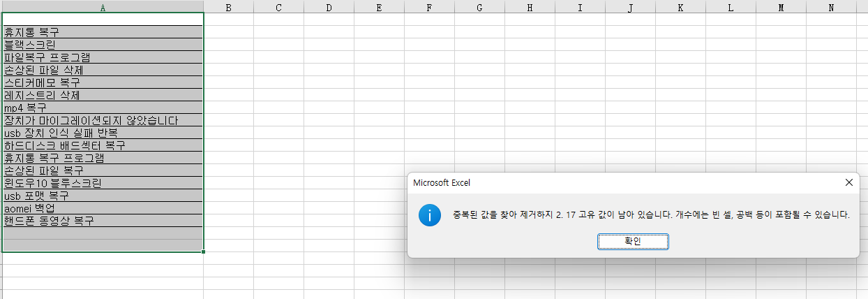Close the Microsoft Excel dialog with X
The height and width of the screenshot is (299, 868).
848,182
